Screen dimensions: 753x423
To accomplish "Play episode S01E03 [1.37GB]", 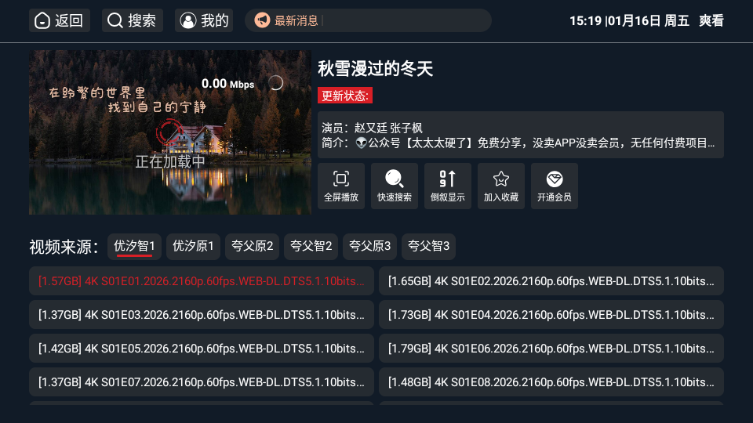I will coord(201,314).
